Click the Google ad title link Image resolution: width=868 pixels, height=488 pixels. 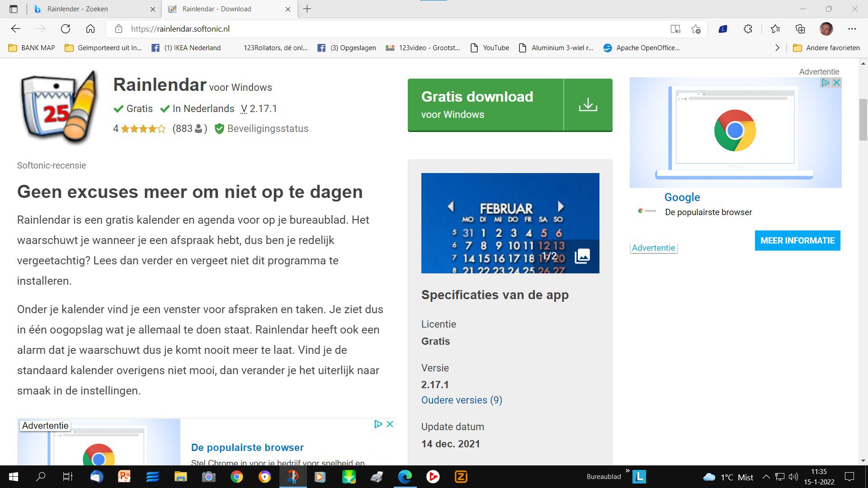[x=682, y=197]
